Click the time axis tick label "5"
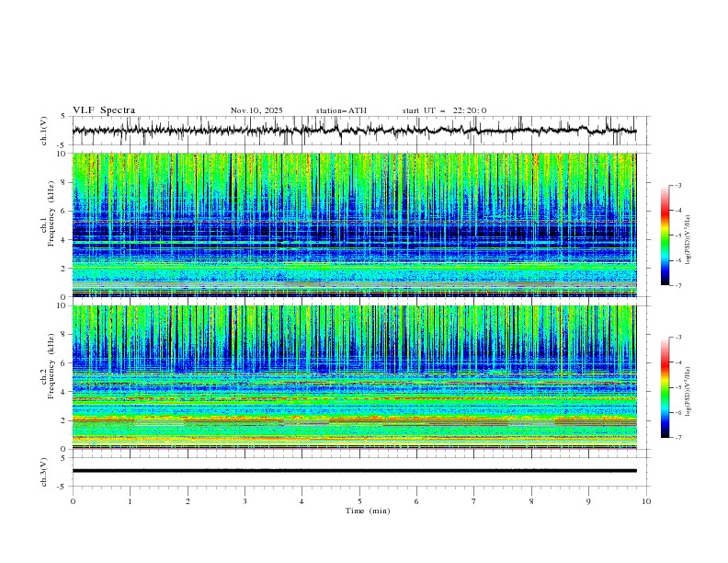This screenshot has width=728, height=563. [x=359, y=501]
